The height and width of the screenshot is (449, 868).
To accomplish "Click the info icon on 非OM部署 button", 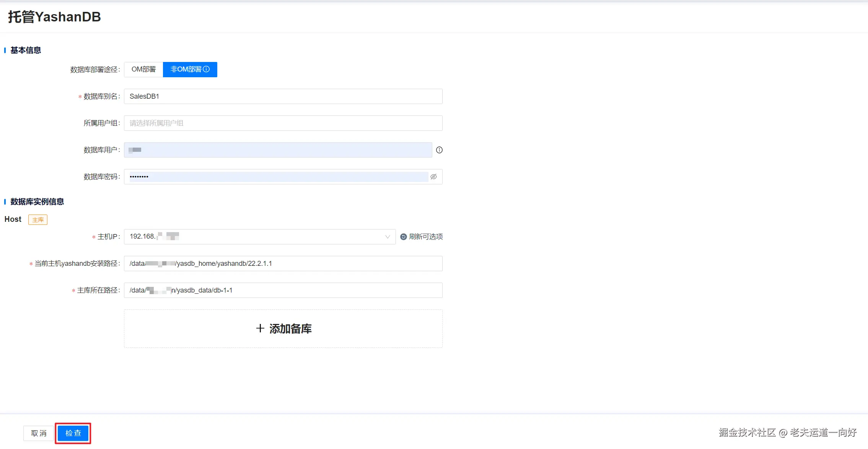I will pyautogui.click(x=206, y=69).
